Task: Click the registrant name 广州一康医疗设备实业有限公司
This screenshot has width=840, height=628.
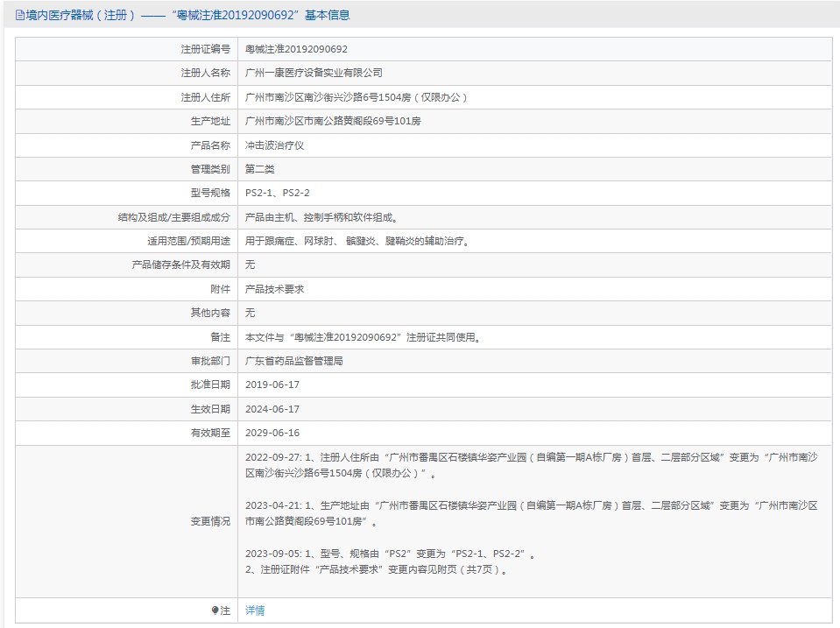Action: coord(314,73)
